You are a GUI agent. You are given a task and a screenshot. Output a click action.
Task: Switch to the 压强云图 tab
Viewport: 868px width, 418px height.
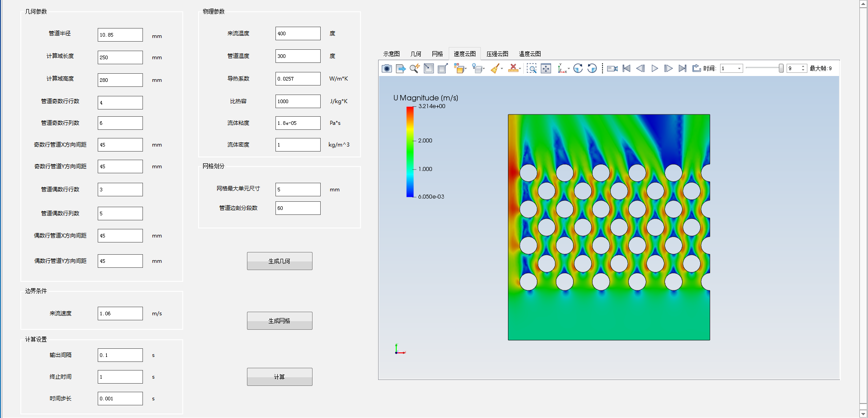point(497,54)
